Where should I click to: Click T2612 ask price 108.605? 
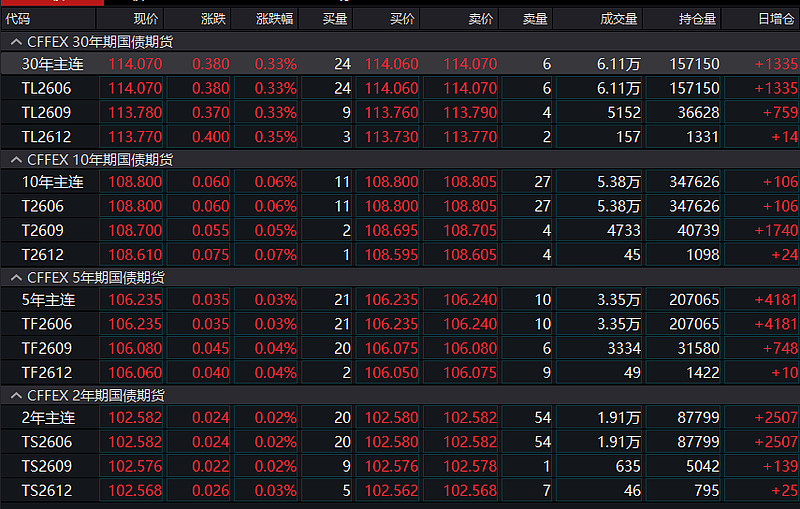[x=470, y=254]
